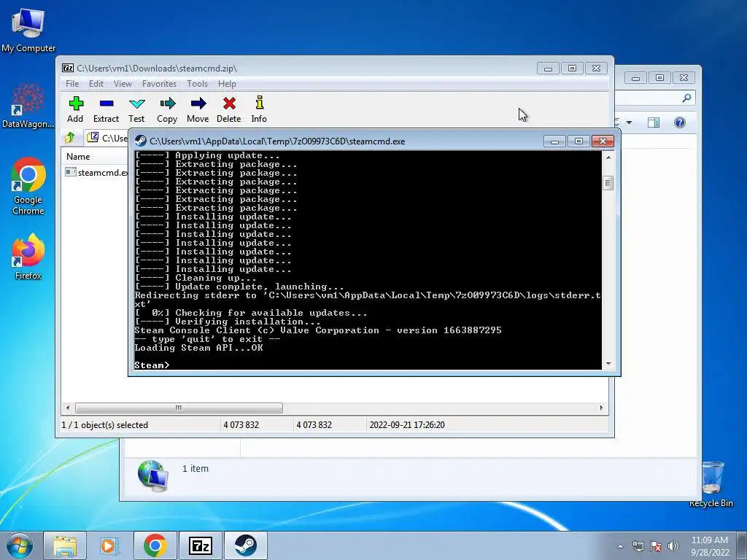Click the Copy toolbar icon in 7-Zip
The image size is (747, 560).
[x=167, y=109]
